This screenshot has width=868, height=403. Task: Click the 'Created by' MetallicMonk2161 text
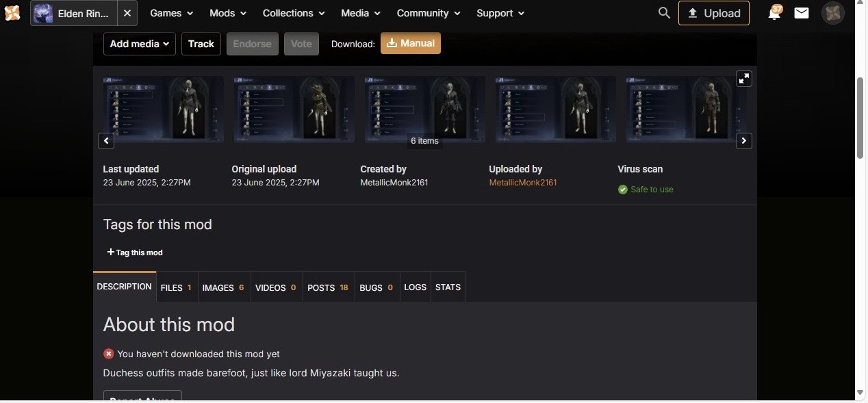(394, 183)
